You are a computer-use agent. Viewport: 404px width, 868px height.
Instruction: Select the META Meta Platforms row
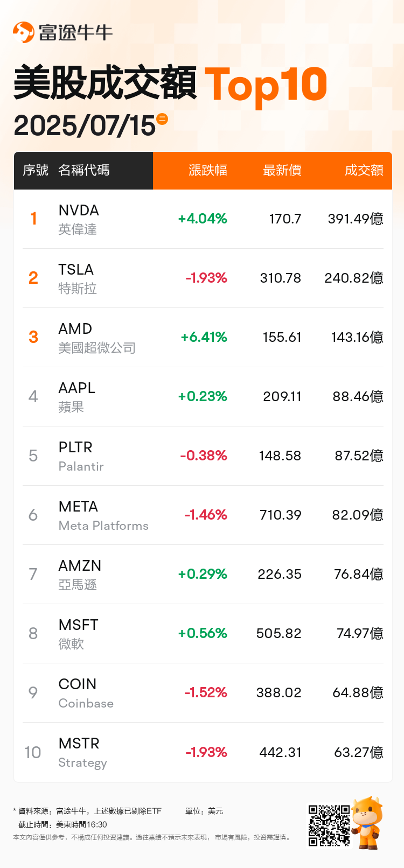point(203,515)
